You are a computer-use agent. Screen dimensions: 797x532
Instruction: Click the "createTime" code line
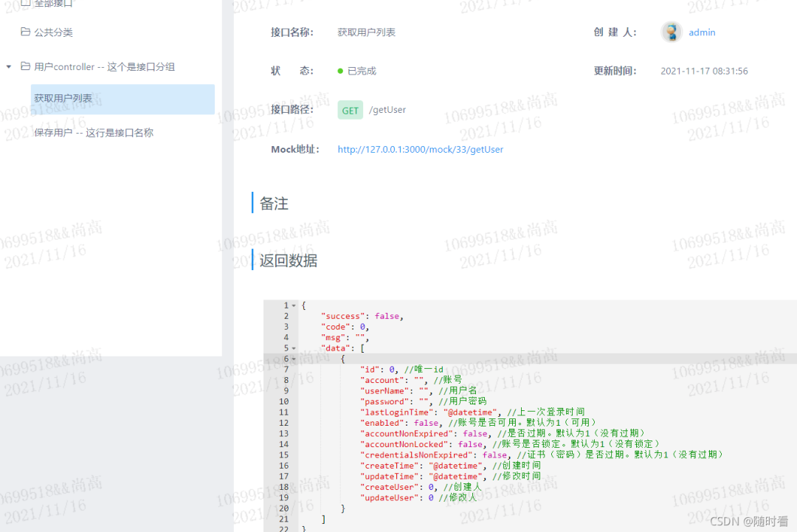click(450, 466)
